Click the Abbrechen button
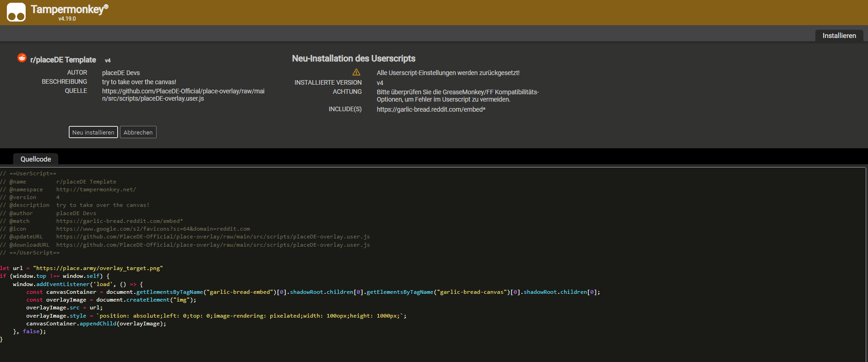 click(x=138, y=132)
